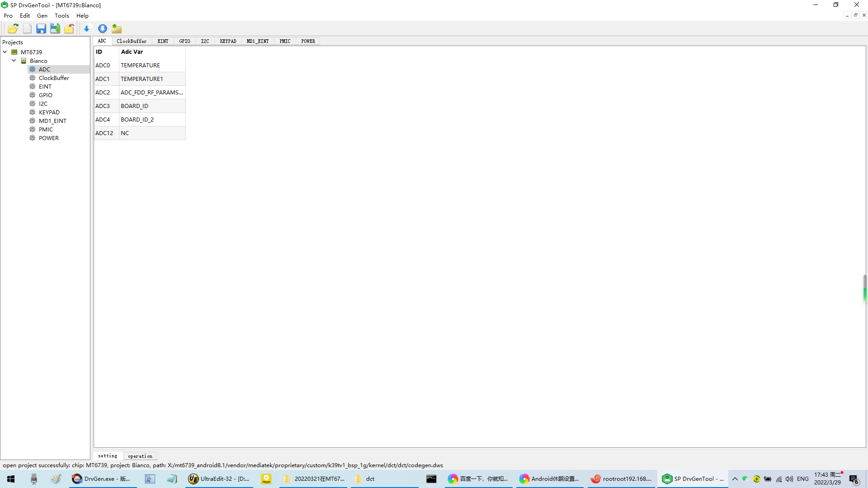Click the save-as floppy with green arrow
Image resolution: width=868 pixels, height=488 pixels.
click(x=55, y=28)
